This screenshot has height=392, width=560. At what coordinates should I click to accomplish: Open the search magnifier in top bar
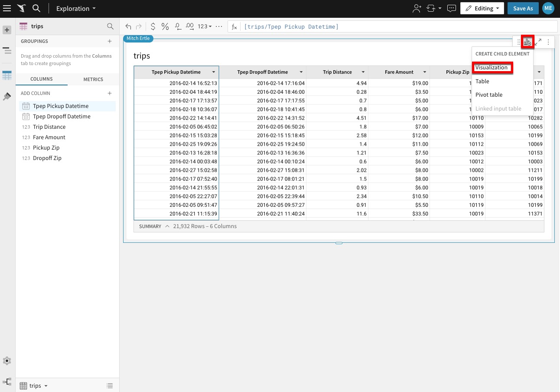pyautogui.click(x=36, y=8)
